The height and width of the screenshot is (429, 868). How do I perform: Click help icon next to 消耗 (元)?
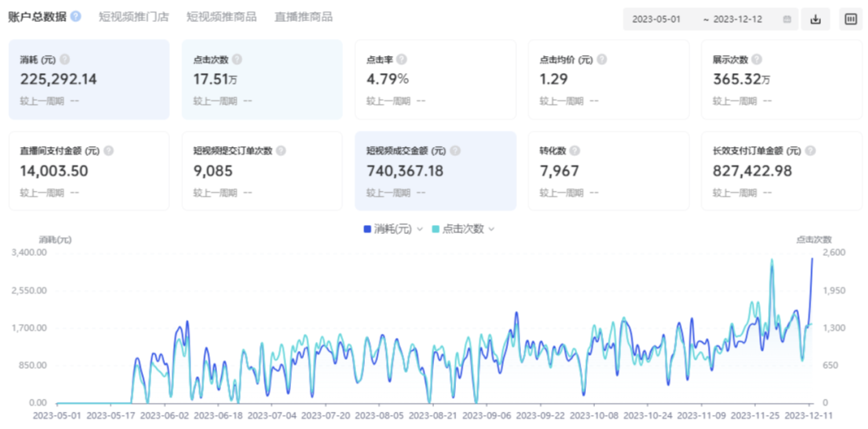[65, 59]
